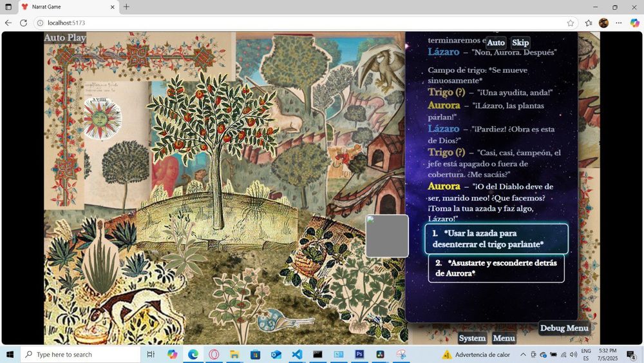Screen dimensions: 644x363
Task: Switch to Visual Studio Code in taskbar
Action: click(297, 355)
